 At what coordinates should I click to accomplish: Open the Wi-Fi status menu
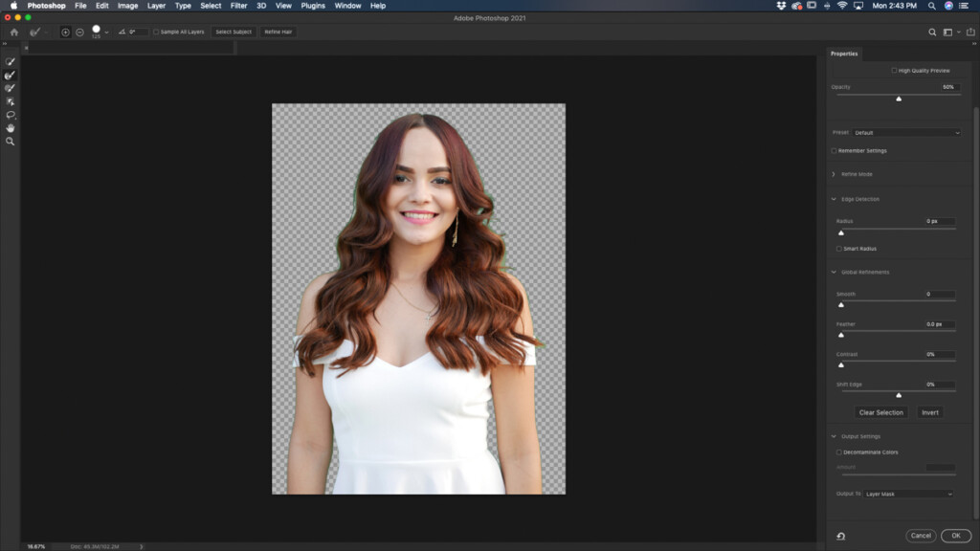(842, 6)
